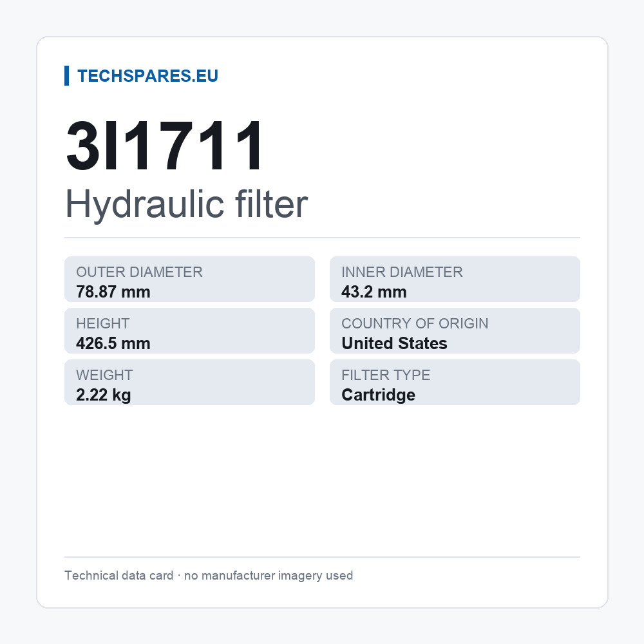Select the COUNTRY OF ORIGIN label
The height and width of the screenshot is (644, 644).
(415, 324)
